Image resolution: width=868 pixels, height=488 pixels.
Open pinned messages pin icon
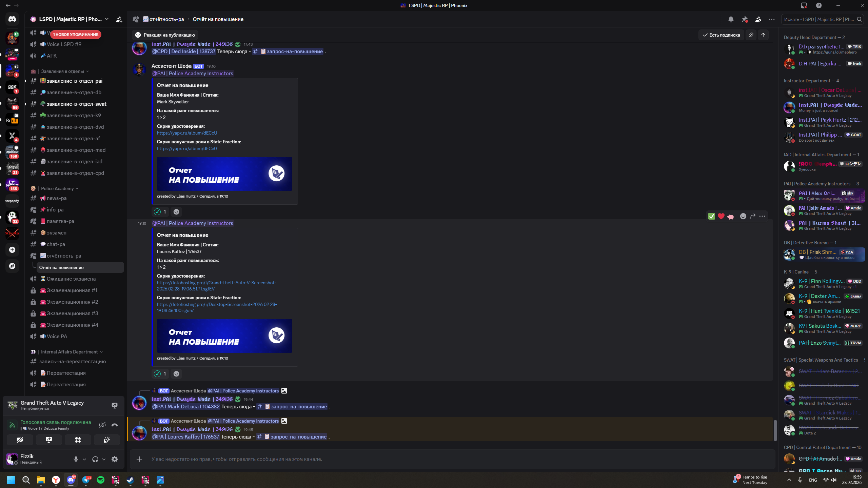pyautogui.click(x=745, y=19)
